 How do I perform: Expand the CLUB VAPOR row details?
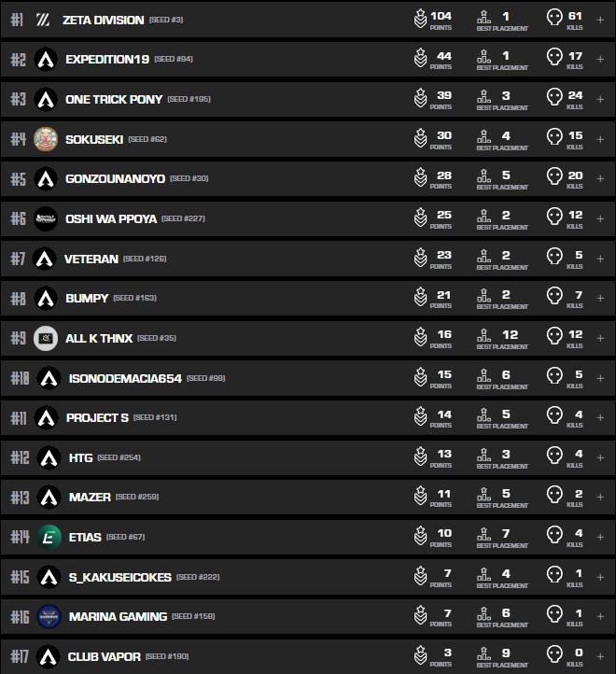[600, 656]
